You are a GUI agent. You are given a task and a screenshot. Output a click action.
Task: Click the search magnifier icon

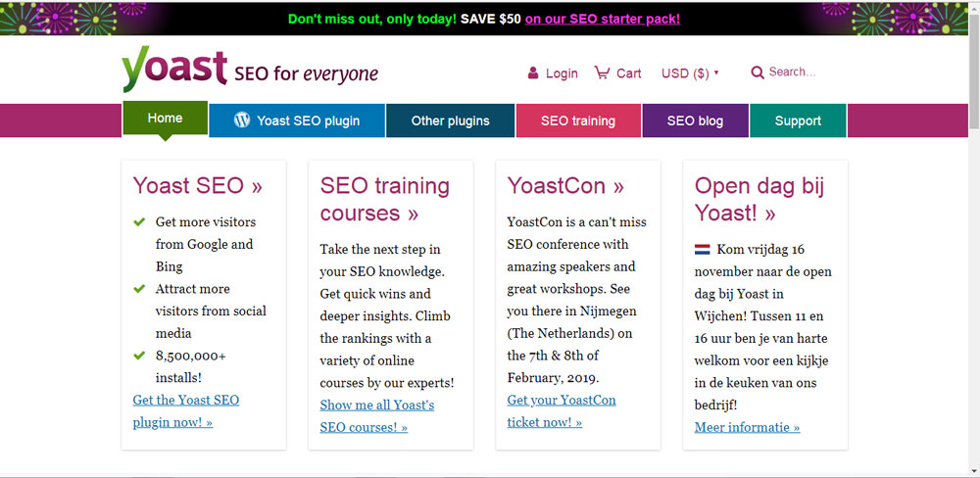758,72
